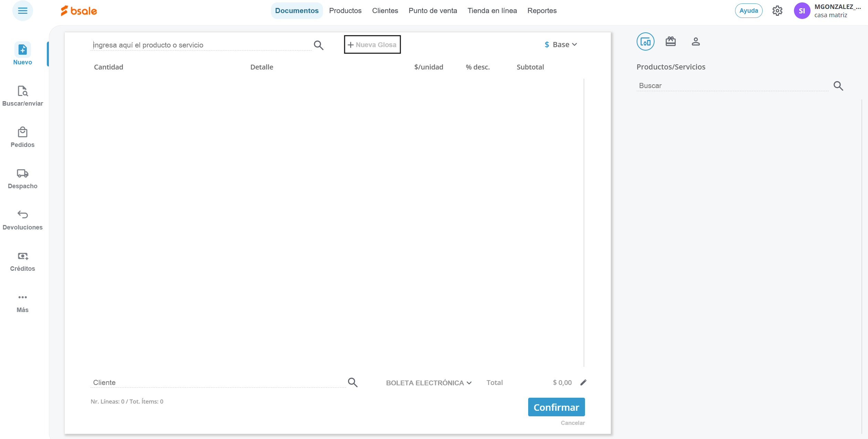Viewport: 868px width, 439px height.
Task: Open the hamburger menu icon
Action: tap(22, 11)
